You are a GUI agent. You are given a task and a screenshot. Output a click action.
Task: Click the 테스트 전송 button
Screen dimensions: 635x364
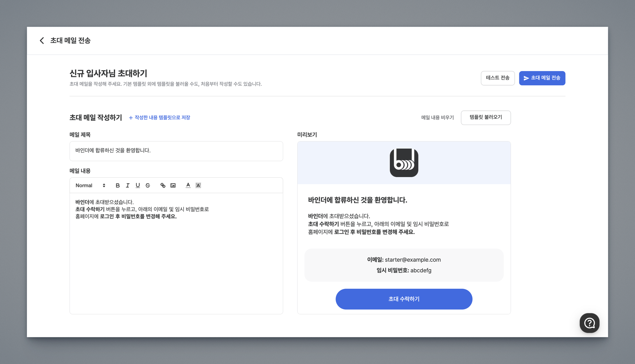tap(497, 78)
